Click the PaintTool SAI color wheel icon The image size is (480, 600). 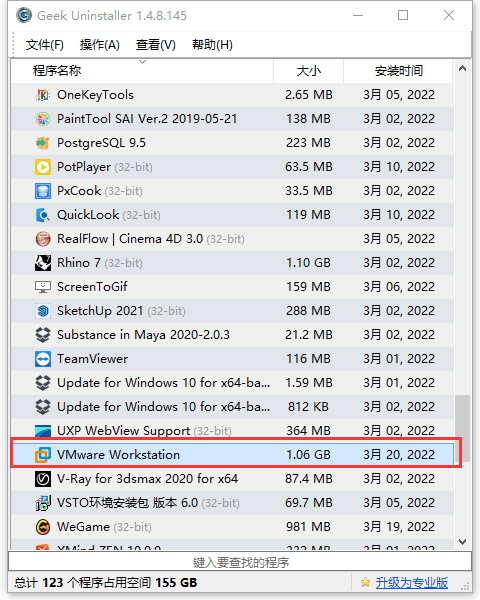coord(43,119)
